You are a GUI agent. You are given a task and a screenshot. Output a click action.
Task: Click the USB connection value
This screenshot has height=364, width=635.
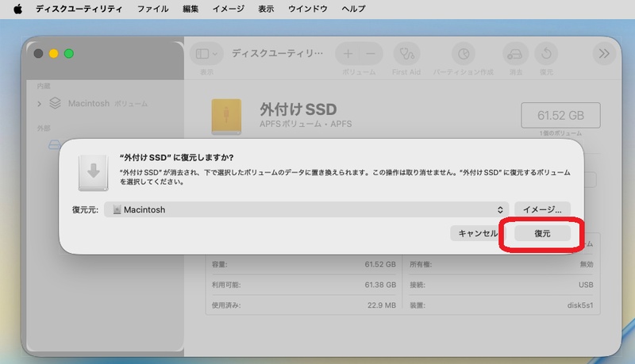(x=586, y=285)
